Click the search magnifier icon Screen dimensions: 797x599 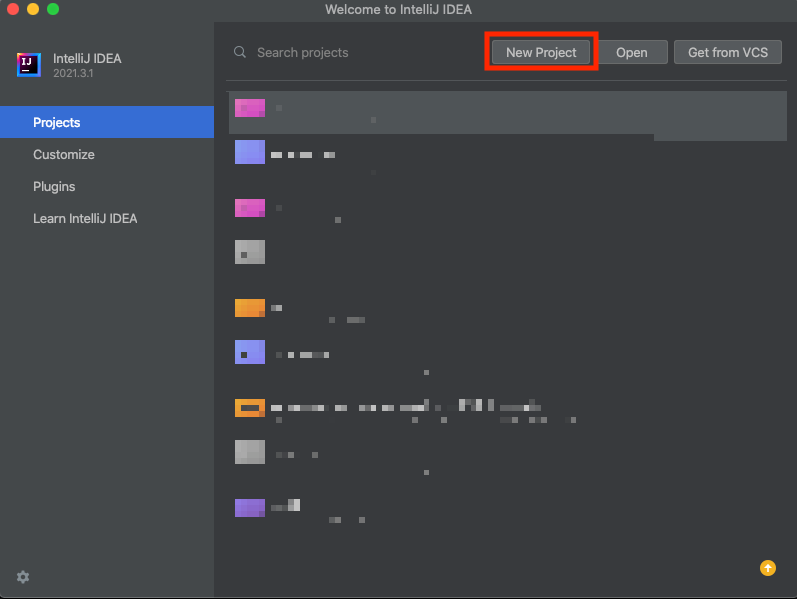pyautogui.click(x=240, y=52)
